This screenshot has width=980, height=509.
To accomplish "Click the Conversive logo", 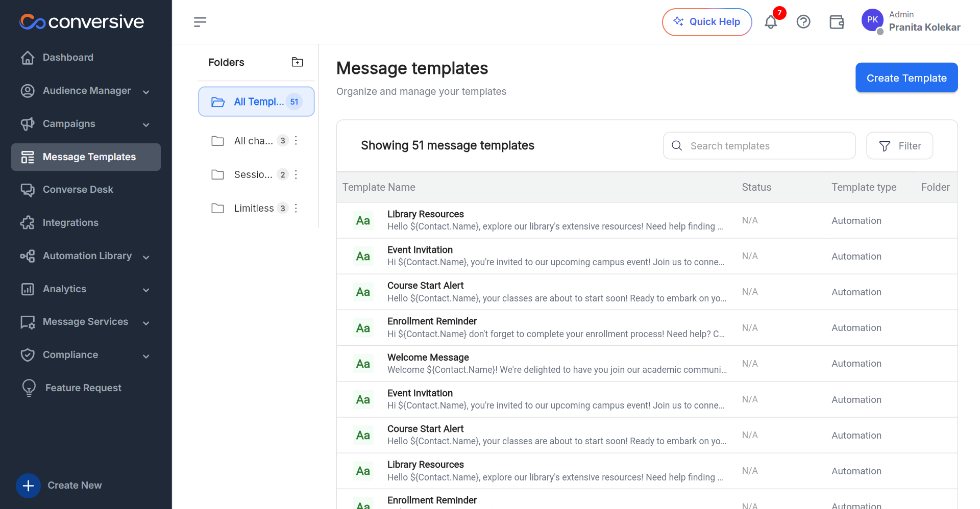I will (82, 21).
